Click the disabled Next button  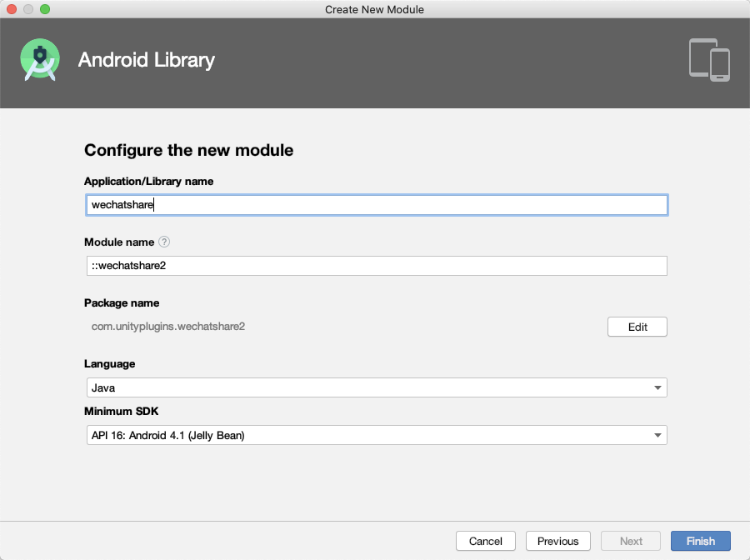click(x=630, y=541)
